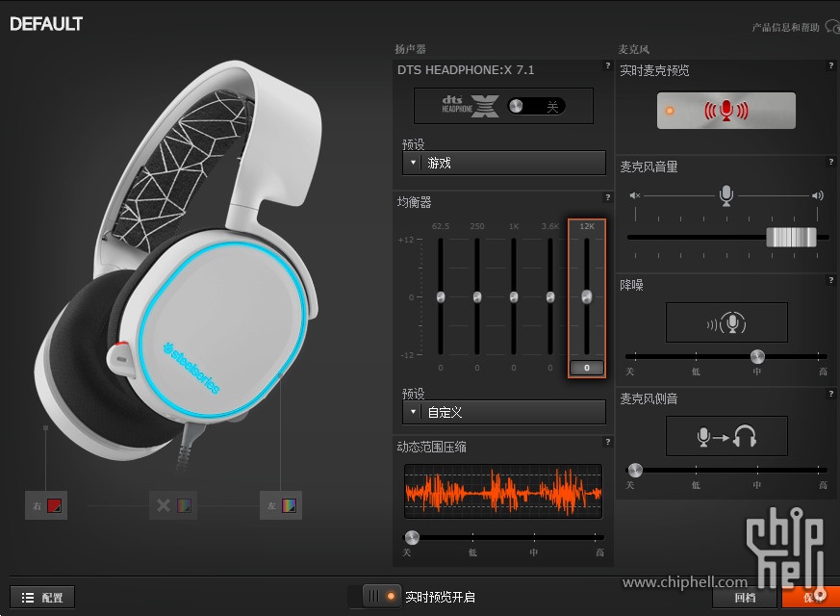This screenshot has width=840, height=616.
Task: Click 低 label under noise reduction slider
Action: (696, 372)
